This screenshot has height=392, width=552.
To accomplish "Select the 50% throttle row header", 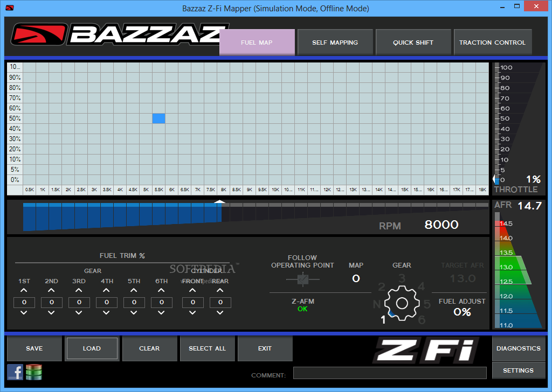I will 15,118.
